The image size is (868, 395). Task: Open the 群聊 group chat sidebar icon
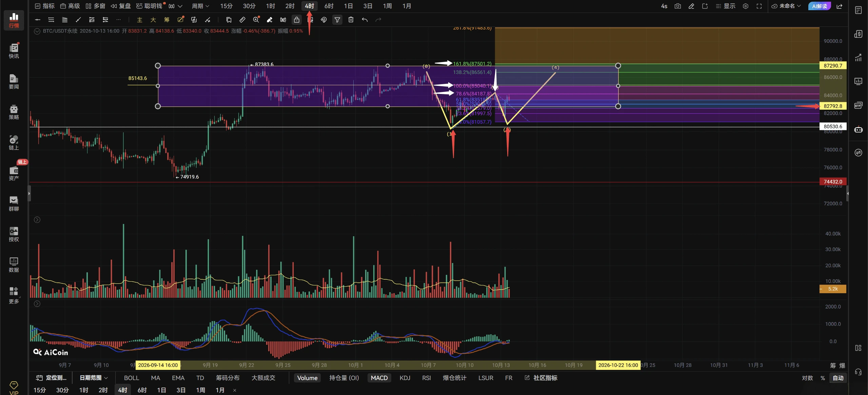tap(14, 204)
